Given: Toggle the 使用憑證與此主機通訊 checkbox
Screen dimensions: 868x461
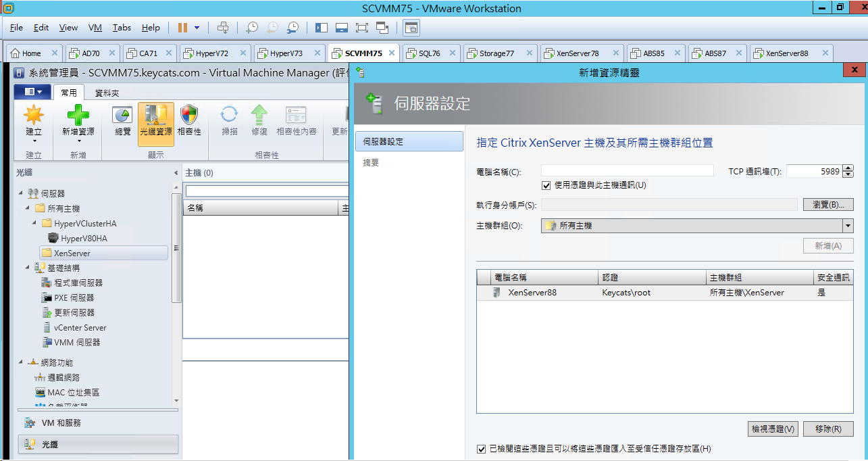Looking at the screenshot, I should [x=546, y=185].
